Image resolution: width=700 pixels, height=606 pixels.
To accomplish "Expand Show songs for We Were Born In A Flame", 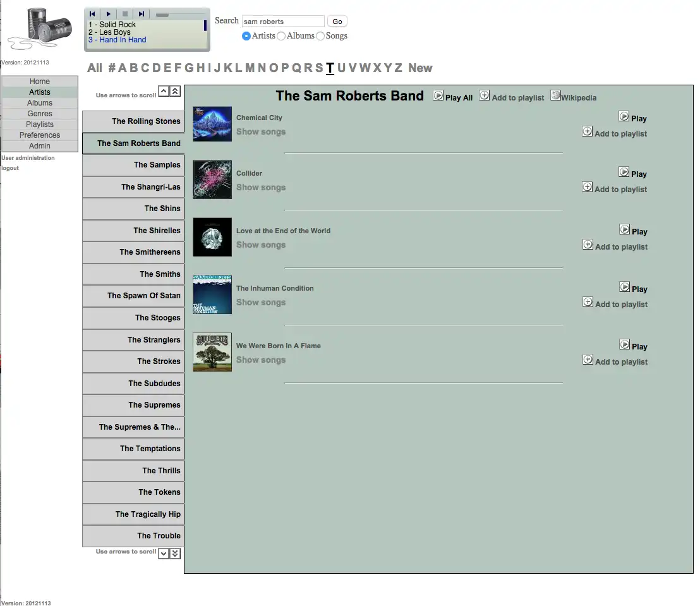I will point(261,360).
